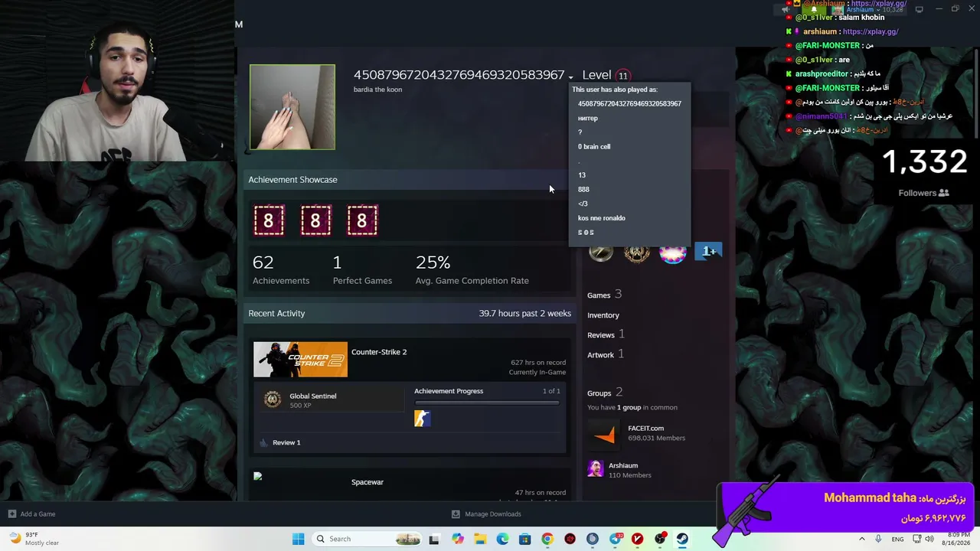The image size is (980, 551).
Task: Open Microsoft Copilot from the taskbar
Action: 458,539
